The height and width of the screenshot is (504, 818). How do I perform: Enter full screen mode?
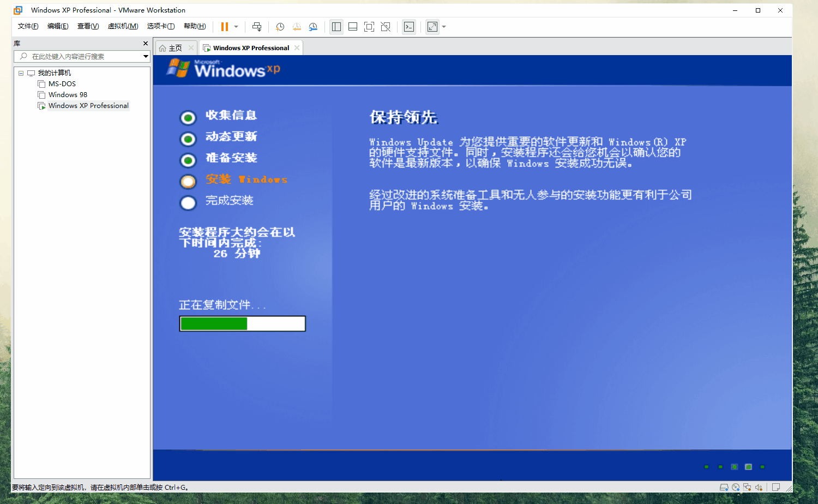point(369,27)
